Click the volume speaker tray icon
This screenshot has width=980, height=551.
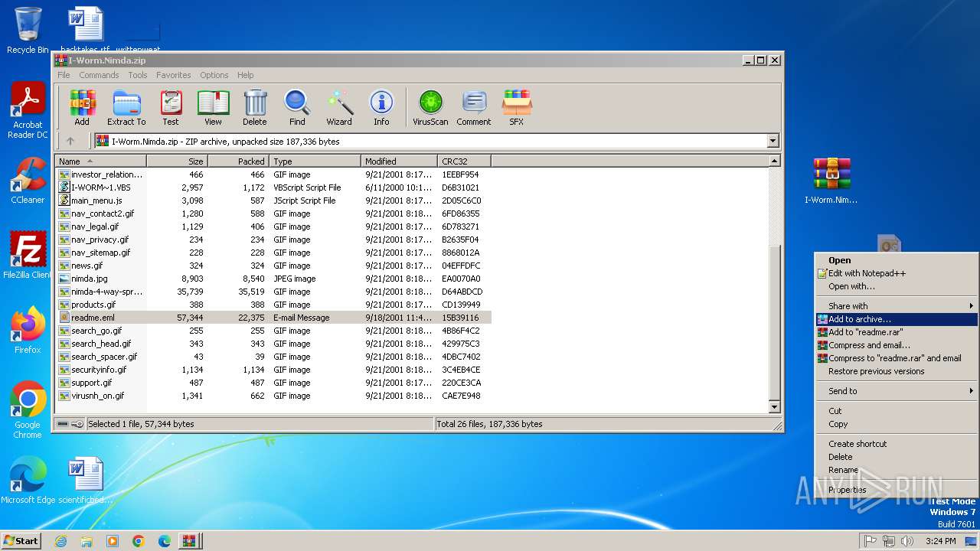(907, 541)
